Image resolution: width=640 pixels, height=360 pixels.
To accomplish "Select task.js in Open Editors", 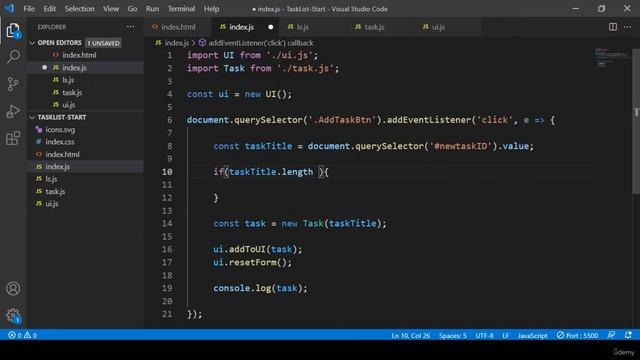I will [x=86, y=93].
